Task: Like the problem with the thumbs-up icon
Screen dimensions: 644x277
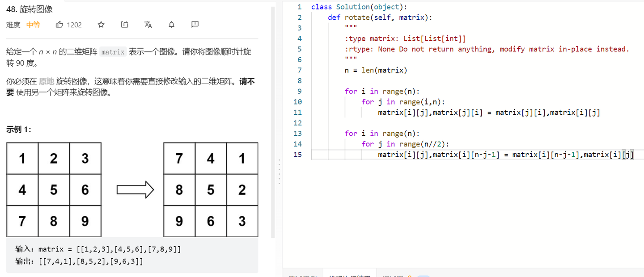Action: [x=59, y=25]
